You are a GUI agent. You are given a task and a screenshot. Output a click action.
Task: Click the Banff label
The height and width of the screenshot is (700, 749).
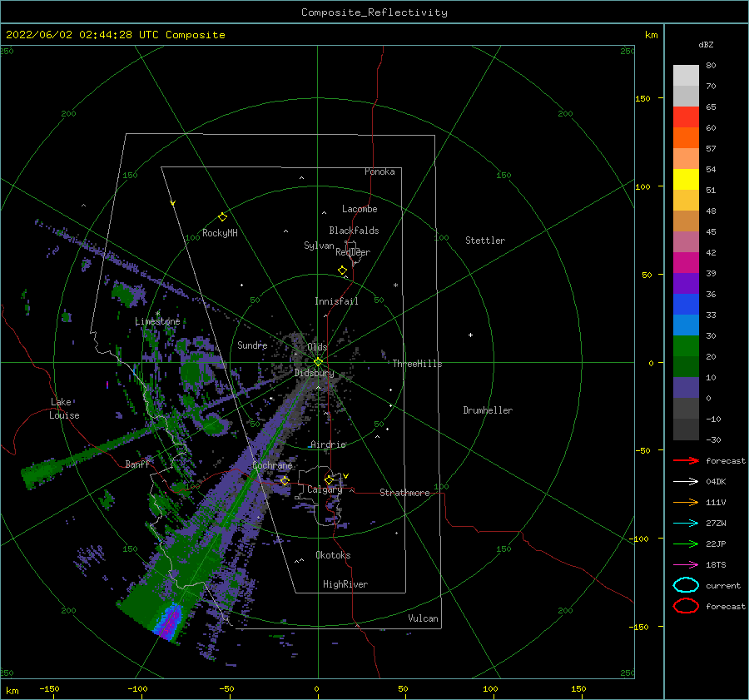coord(137,464)
